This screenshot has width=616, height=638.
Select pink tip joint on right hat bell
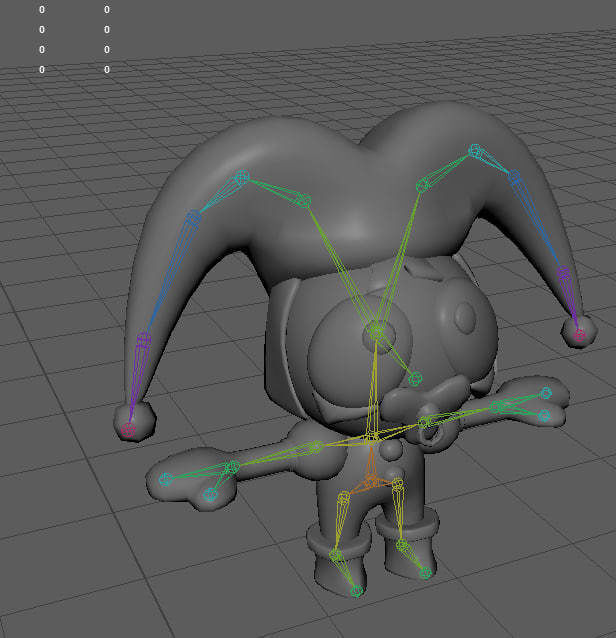coord(579,335)
